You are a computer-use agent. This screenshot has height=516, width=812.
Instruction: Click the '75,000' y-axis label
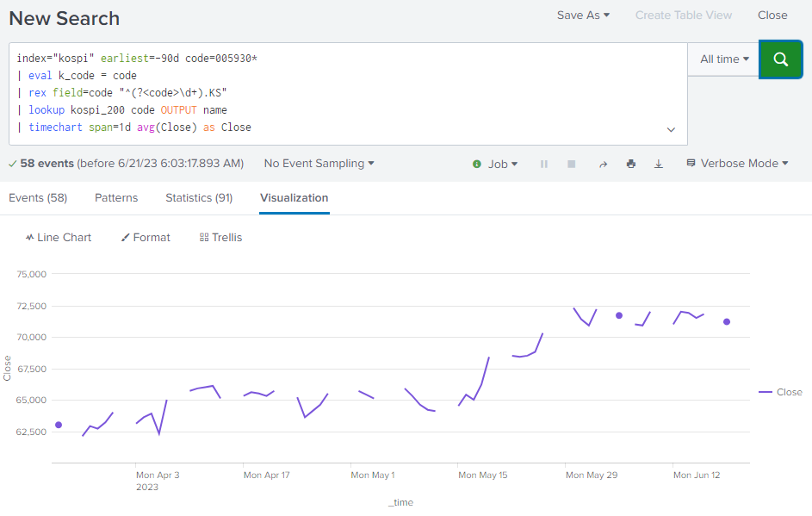click(31, 274)
